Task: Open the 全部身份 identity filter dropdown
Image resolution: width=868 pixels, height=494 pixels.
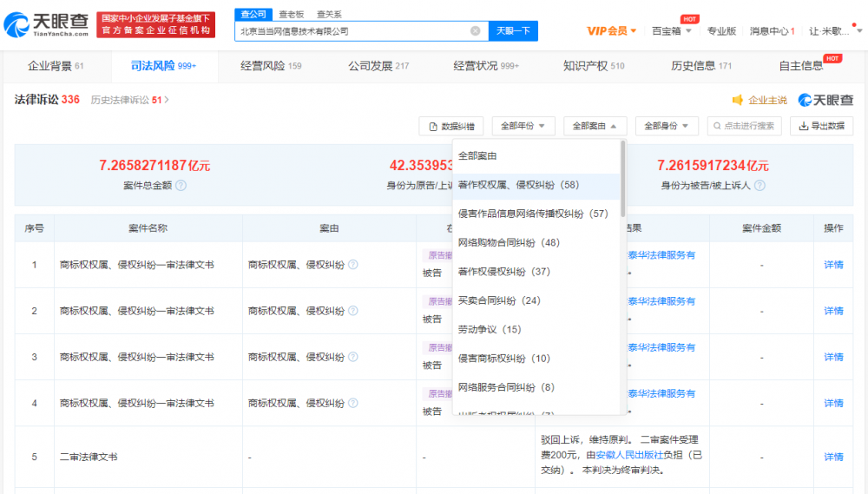Action: [667, 126]
